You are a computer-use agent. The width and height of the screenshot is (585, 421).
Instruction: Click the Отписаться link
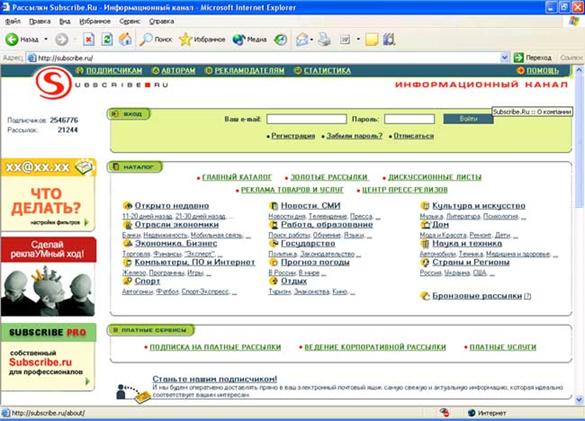pos(414,136)
